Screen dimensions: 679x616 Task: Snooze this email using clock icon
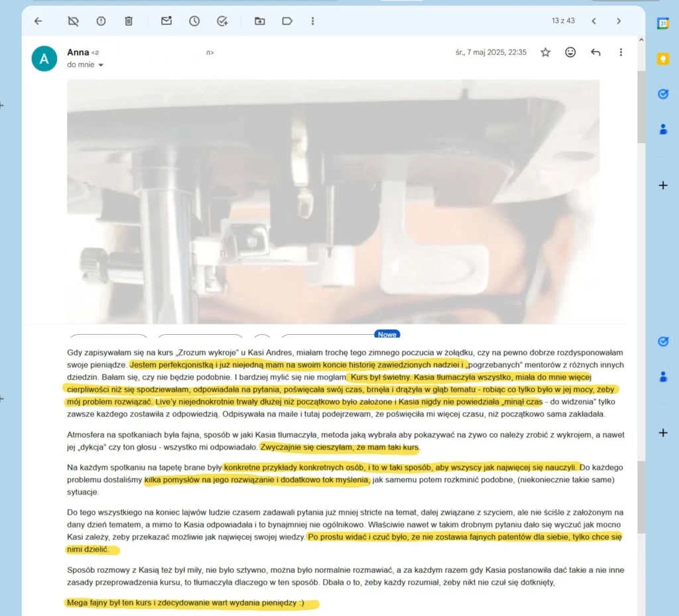click(x=194, y=21)
